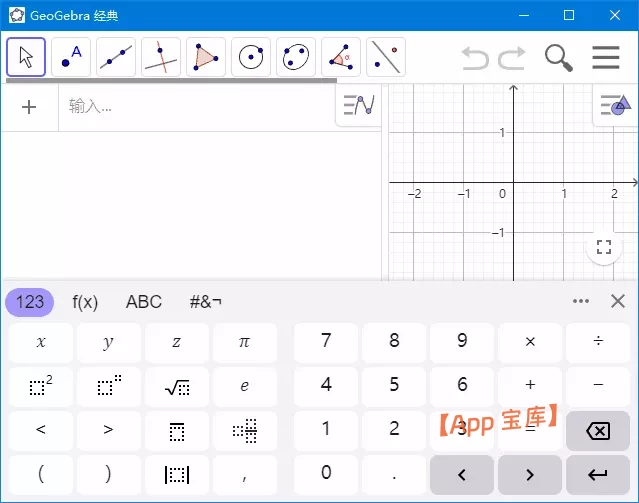Select the Ellipse tool
Screen dimensions: 639x503
coord(296,57)
